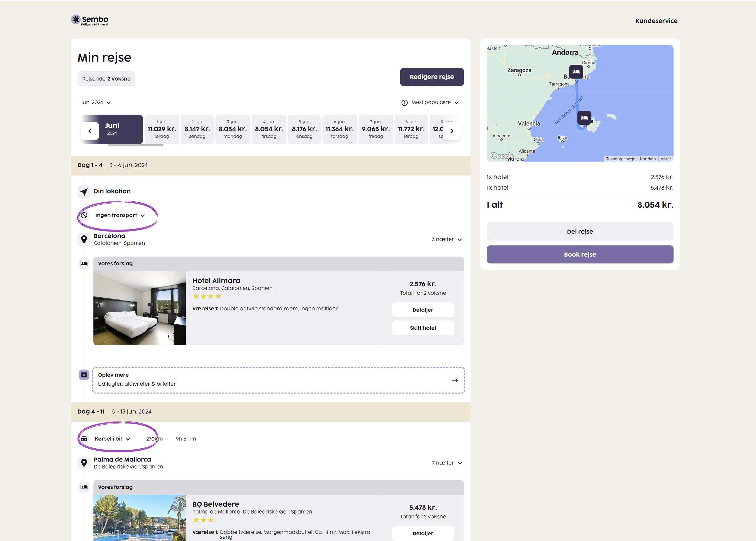This screenshot has height=541, width=756.
Task: Click the Barcelona hotel marker on the map
Action: point(576,72)
